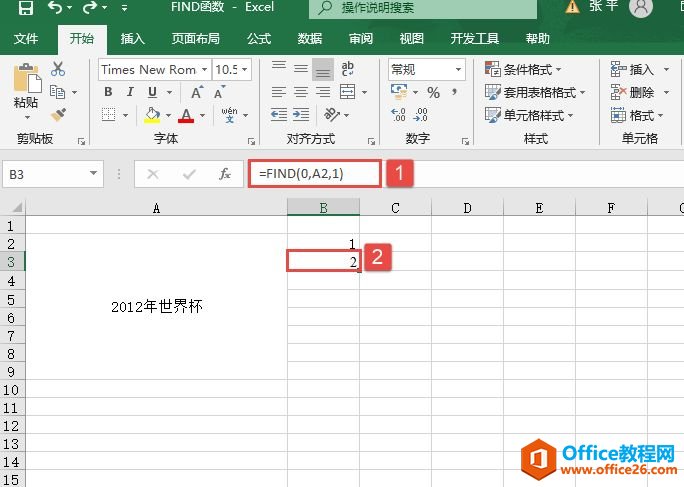The height and width of the screenshot is (487, 684).
Task: Apply comma thousands separator style
Action: (x=455, y=92)
